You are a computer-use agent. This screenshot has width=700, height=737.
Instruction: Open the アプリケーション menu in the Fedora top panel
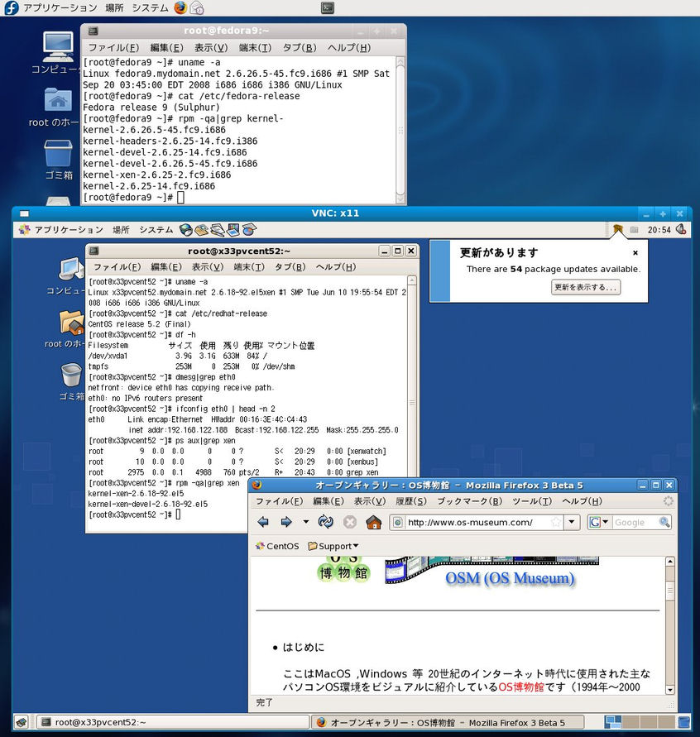tap(60, 7)
